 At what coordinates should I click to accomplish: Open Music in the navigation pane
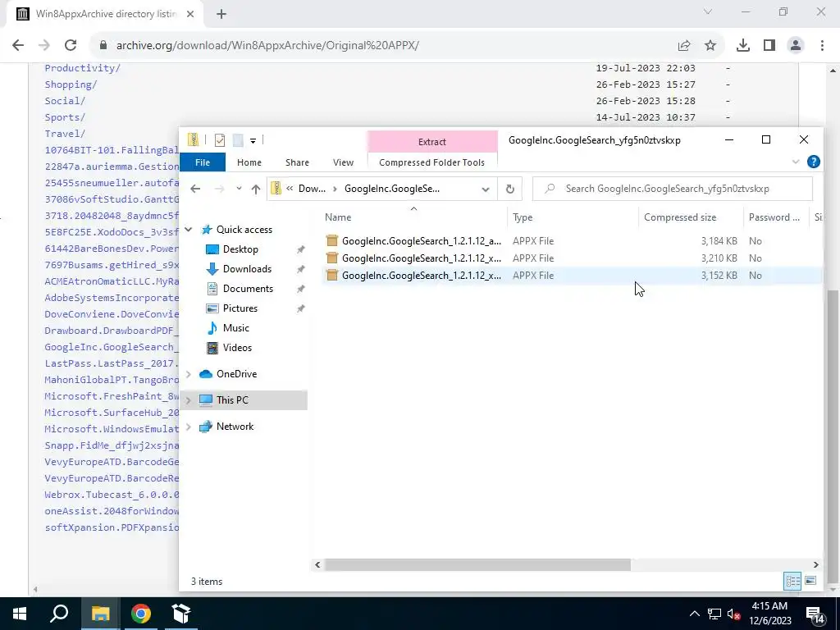[235, 328]
